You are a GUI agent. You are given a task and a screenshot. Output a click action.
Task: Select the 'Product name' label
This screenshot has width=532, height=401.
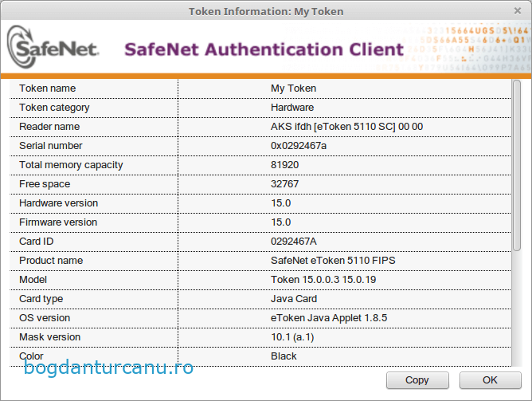coord(51,261)
